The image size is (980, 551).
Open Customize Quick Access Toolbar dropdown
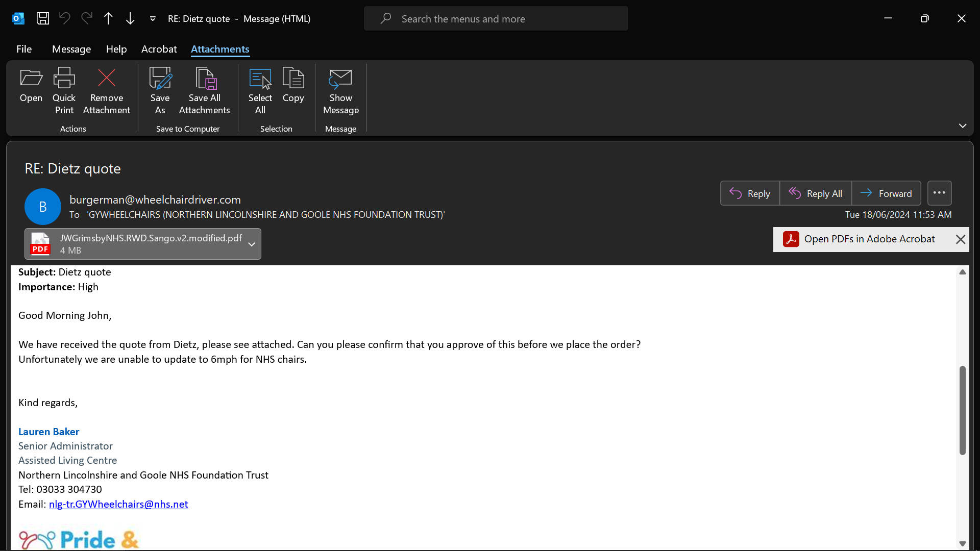click(153, 19)
